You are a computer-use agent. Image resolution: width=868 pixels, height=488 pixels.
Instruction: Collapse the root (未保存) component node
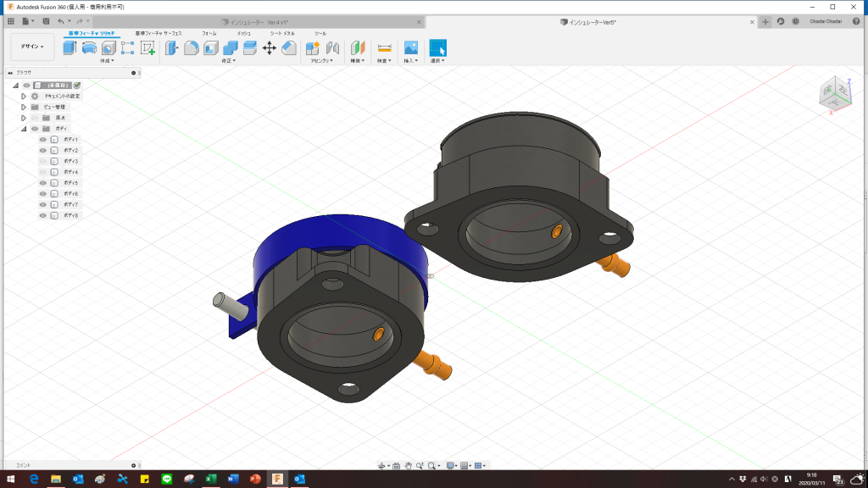click(x=15, y=86)
